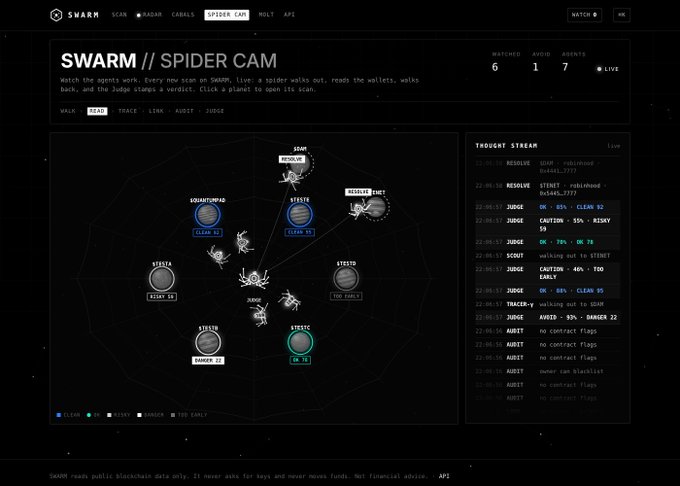Select the $DAM planet being resolved
The image size is (680, 486).
303,163
